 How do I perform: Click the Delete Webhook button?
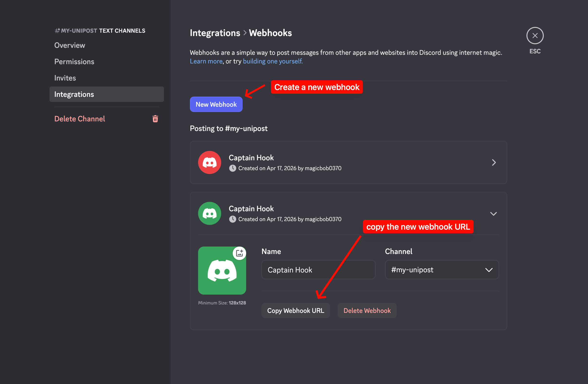(367, 310)
